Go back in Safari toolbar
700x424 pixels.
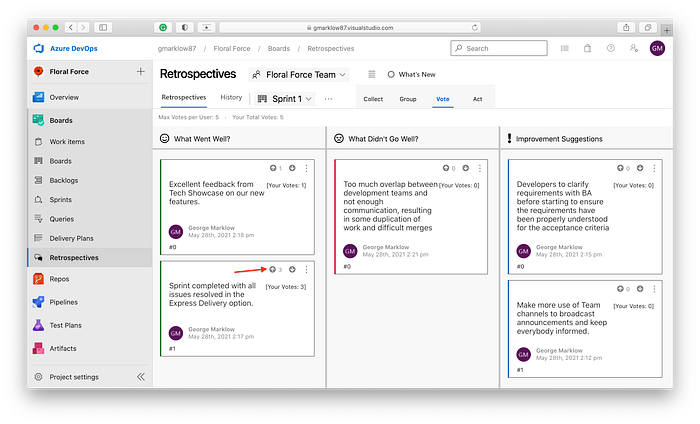[71, 28]
